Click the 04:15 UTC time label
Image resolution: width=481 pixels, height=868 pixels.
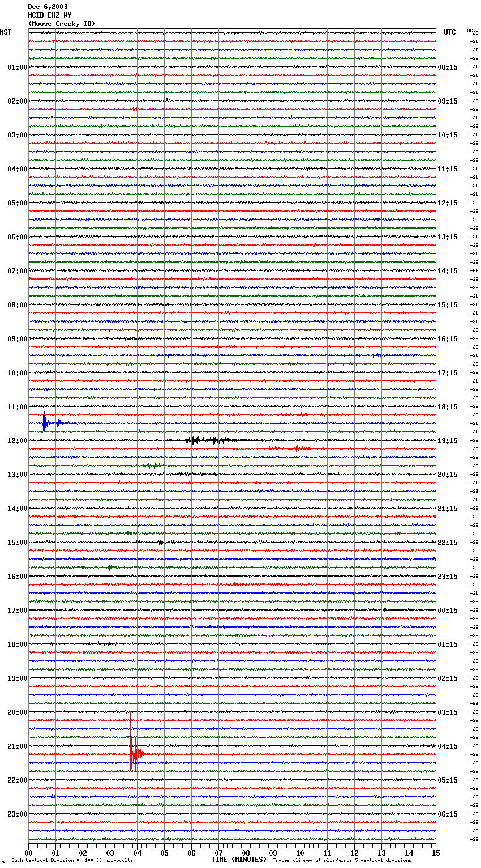coord(448,746)
